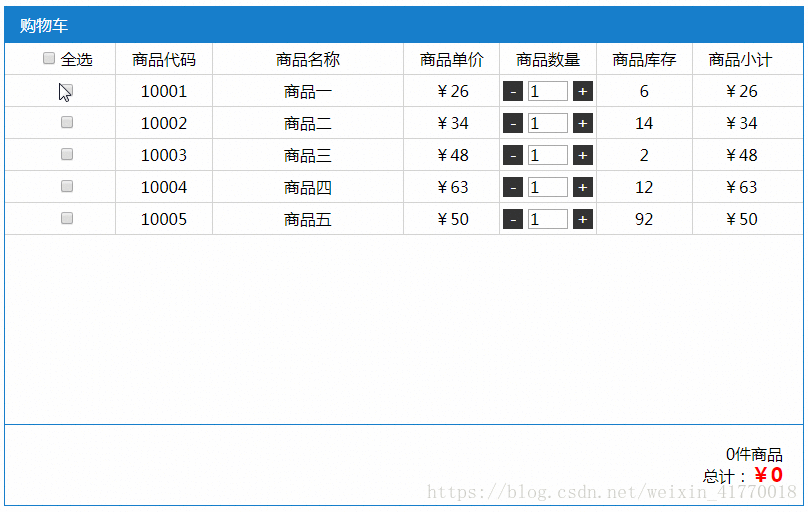Click the product name 商品五

point(308,219)
